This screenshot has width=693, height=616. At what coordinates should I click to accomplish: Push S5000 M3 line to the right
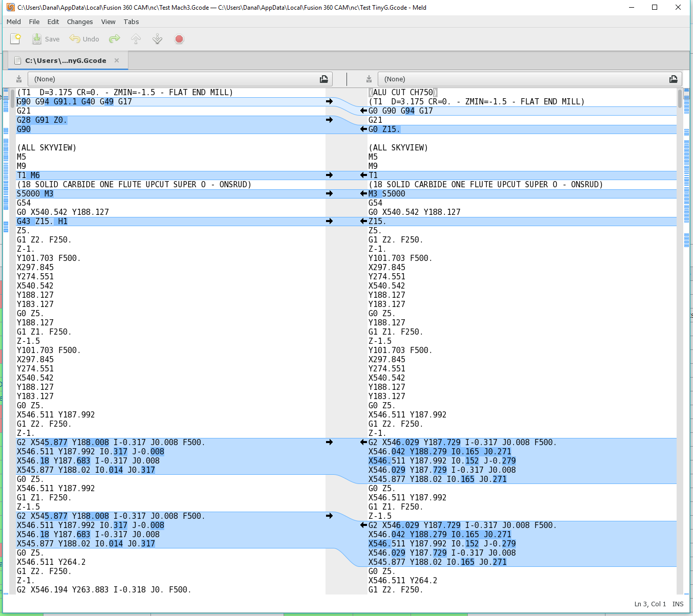pyautogui.click(x=330, y=193)
